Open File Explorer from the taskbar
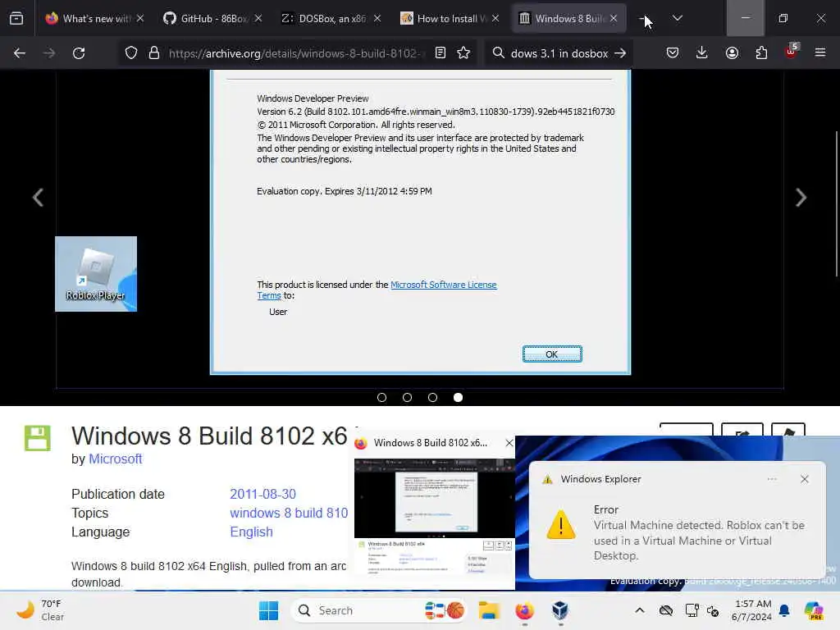The height and width of the screenshot is (630, 840). [x=489, y=610]
